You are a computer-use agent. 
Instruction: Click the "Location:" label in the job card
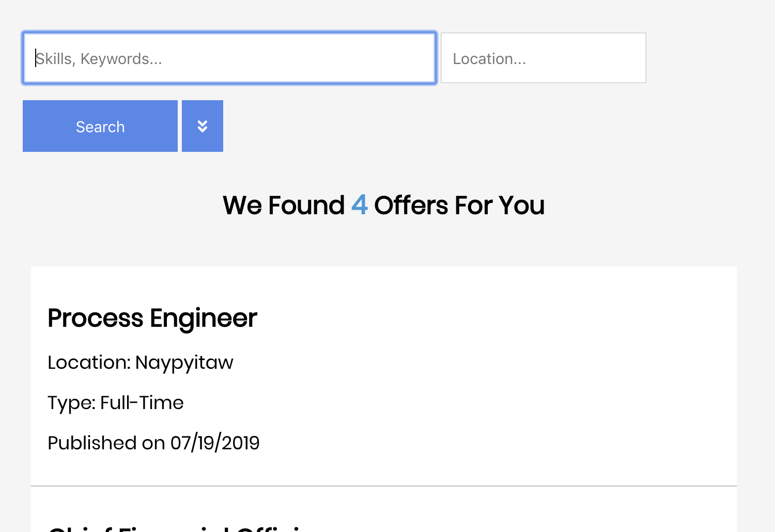click(89, 363)
